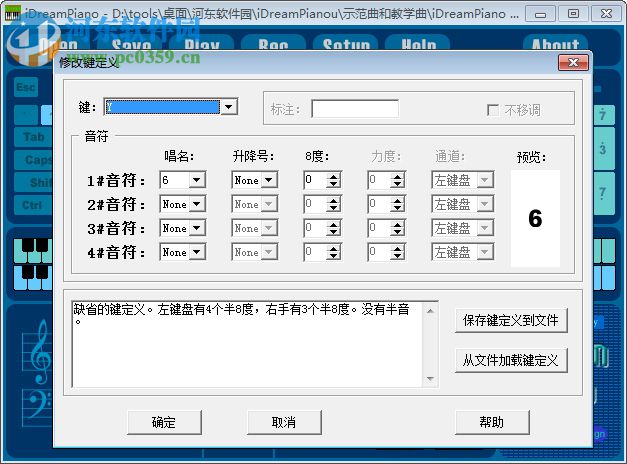Open 2#音符 唱名 dropdown
Screen dimensions: 627x464
tap(196, 204)
